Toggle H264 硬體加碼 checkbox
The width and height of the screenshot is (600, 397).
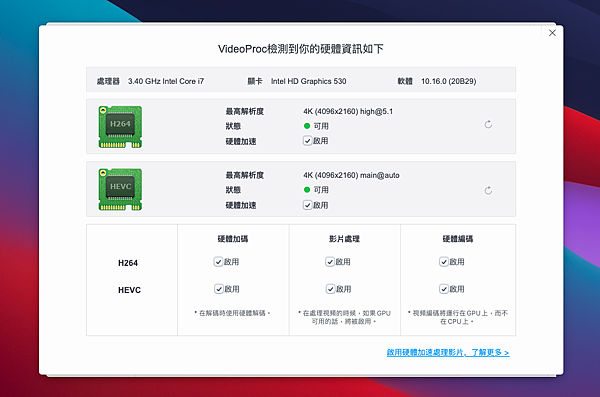click(x=218, y=262)
